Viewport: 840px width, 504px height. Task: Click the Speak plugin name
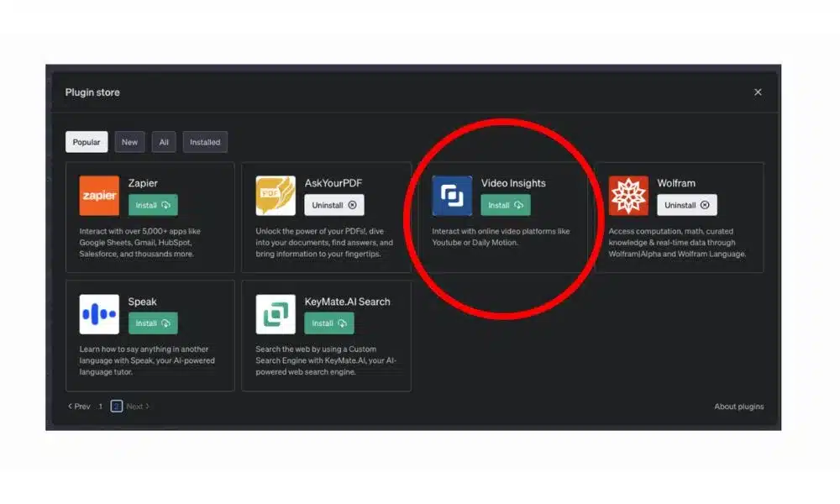[143, 302]
